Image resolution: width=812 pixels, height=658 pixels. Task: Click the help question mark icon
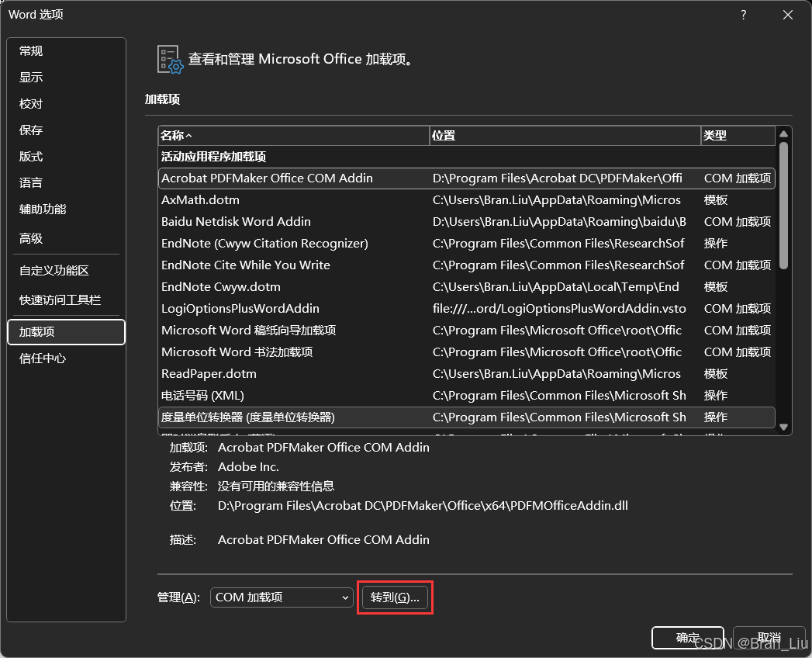tap(744, 15)
